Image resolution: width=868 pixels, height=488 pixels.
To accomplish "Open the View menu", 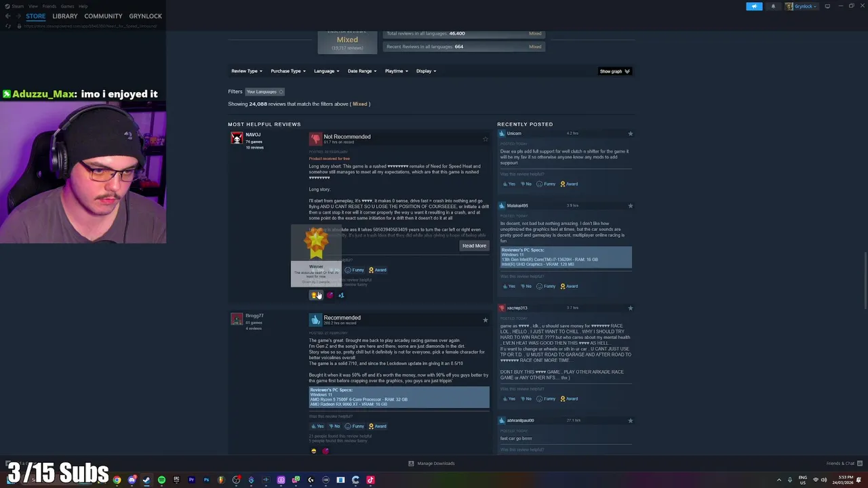I will 33,6.
